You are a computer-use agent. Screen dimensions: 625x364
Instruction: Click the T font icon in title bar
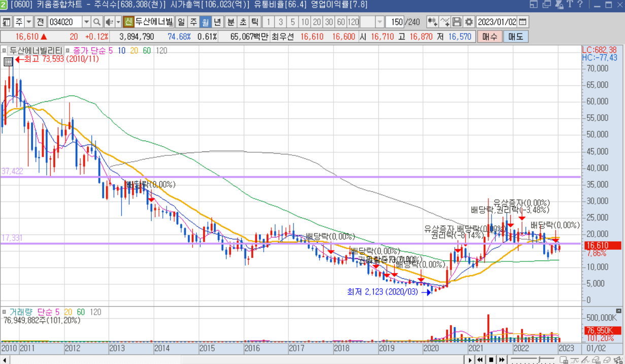(569, 5)
